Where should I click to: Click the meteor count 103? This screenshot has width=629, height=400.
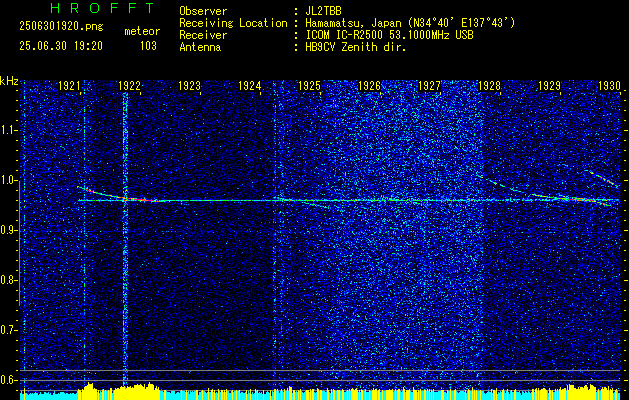(x=148, y=46)
